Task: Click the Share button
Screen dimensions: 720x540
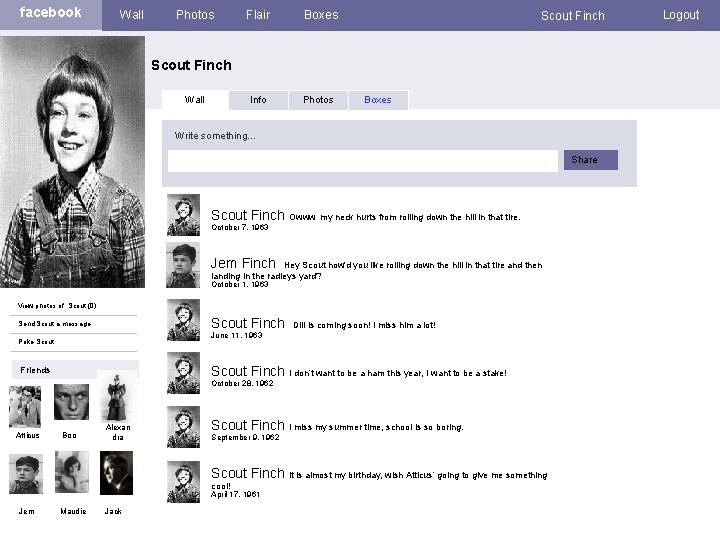Action: pyautogui.click(x=591, y=160)
